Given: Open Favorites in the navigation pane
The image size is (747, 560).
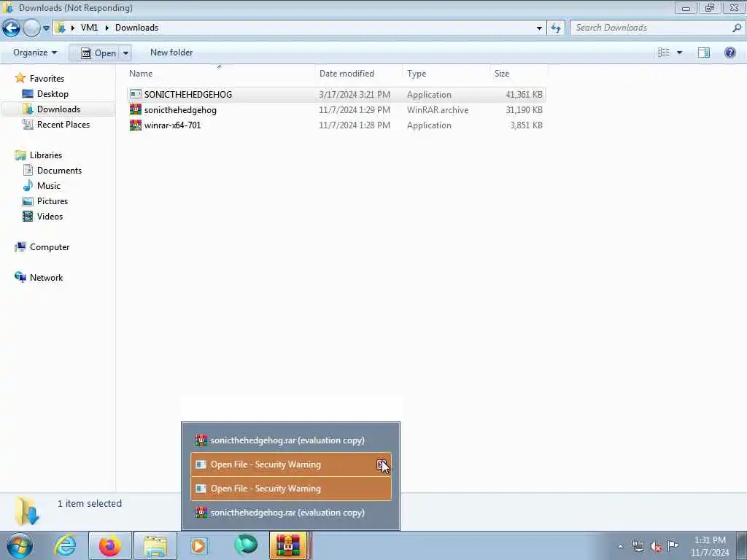Looking at the screenshot, I should click(47, 78).
